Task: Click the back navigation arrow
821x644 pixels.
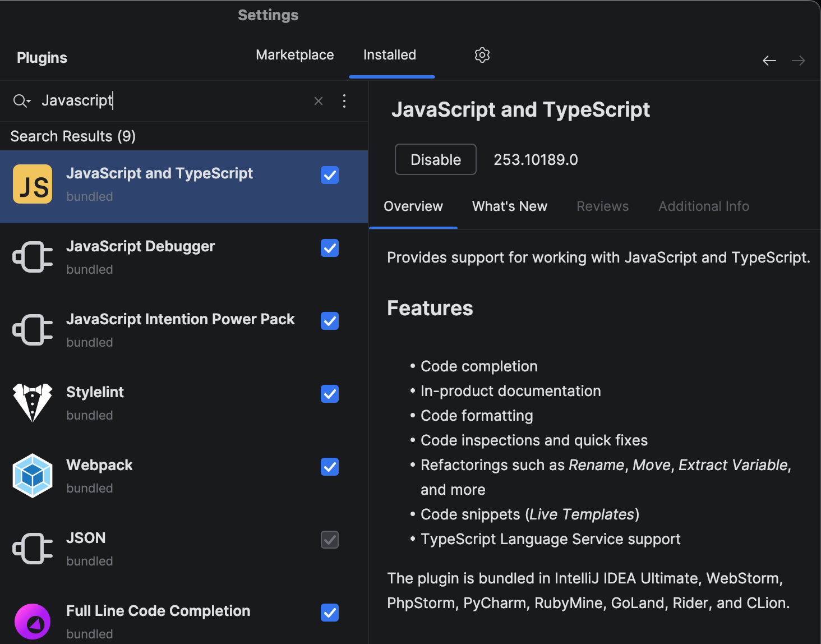Action: click(x=769, y=60)
